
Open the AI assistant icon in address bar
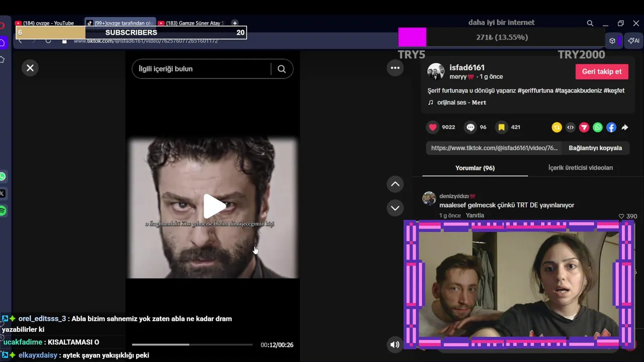click(x=634, y=41)
